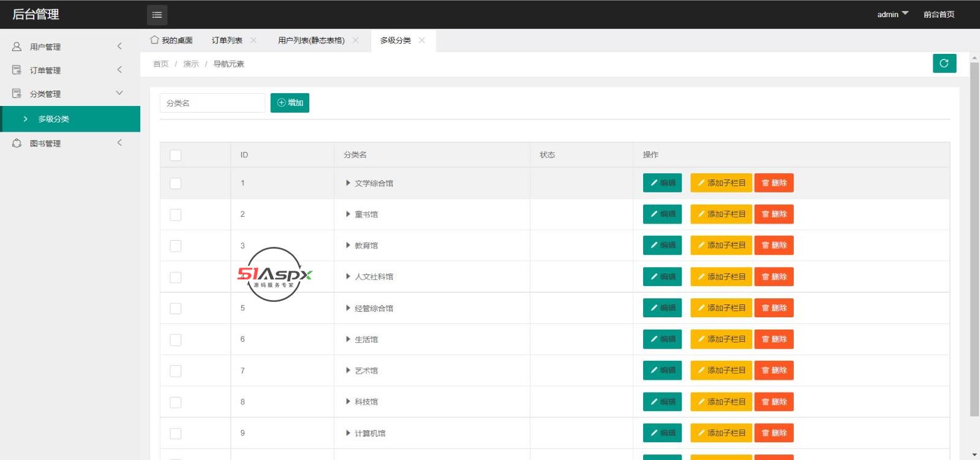Image resolution: width=980 pixels, height=460 pixels.
Task: Expand the 教育馆 tree row
Action: [x=348, y=246]
